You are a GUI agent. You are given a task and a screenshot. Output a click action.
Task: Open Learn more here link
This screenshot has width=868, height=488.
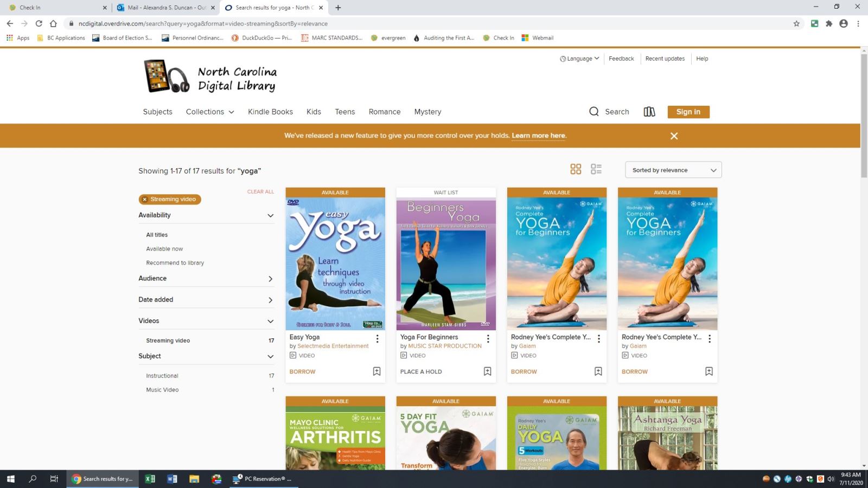[539, 136]
